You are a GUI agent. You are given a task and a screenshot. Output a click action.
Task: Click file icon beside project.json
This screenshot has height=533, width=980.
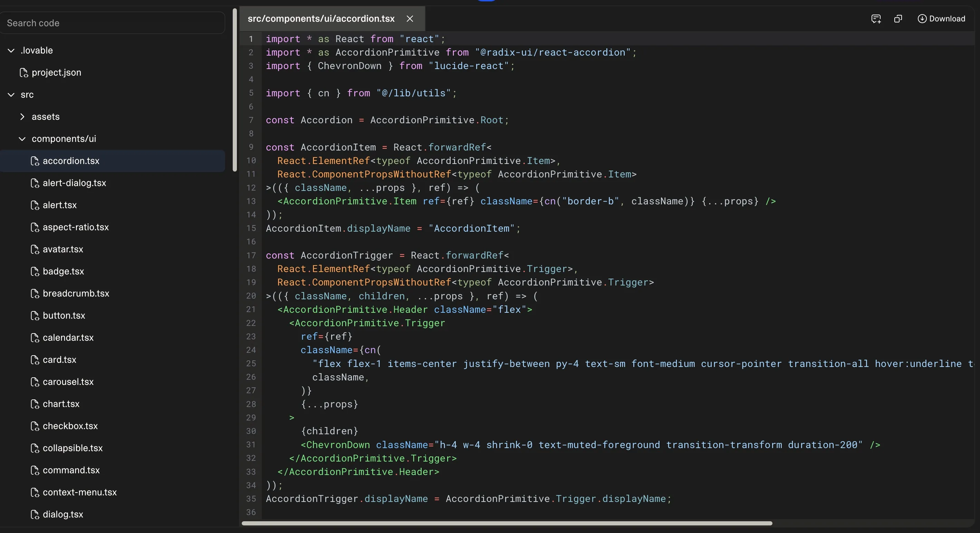tap(23, 72)
